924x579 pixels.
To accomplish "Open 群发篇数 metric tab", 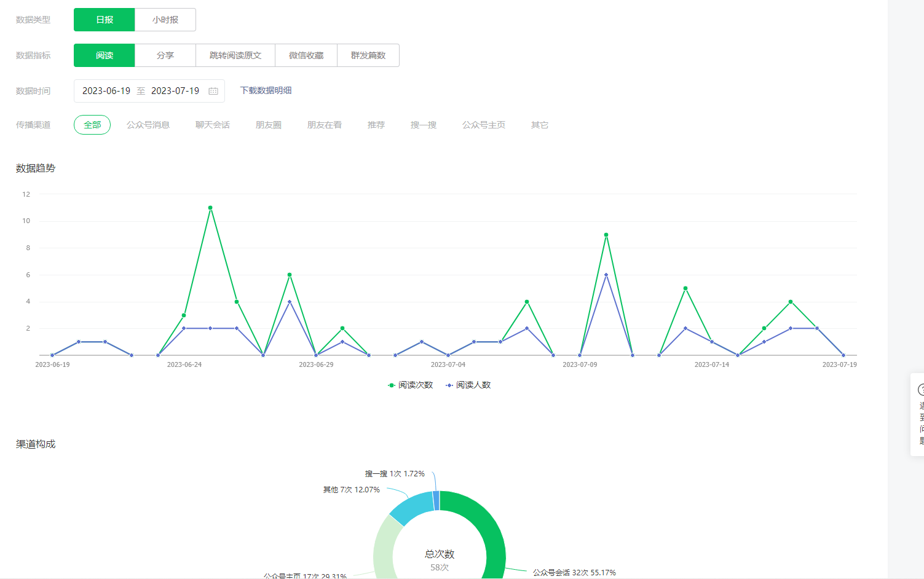I will pyautogui.click(x=368, y=55).
